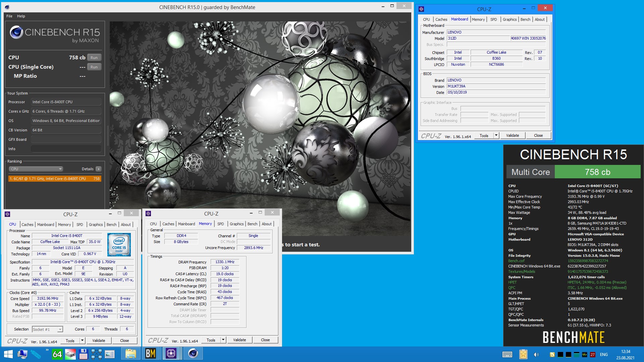Expand Tools arrow in bottom-left CPU-Z
The image size is (644, 362).
coord(82,341)
